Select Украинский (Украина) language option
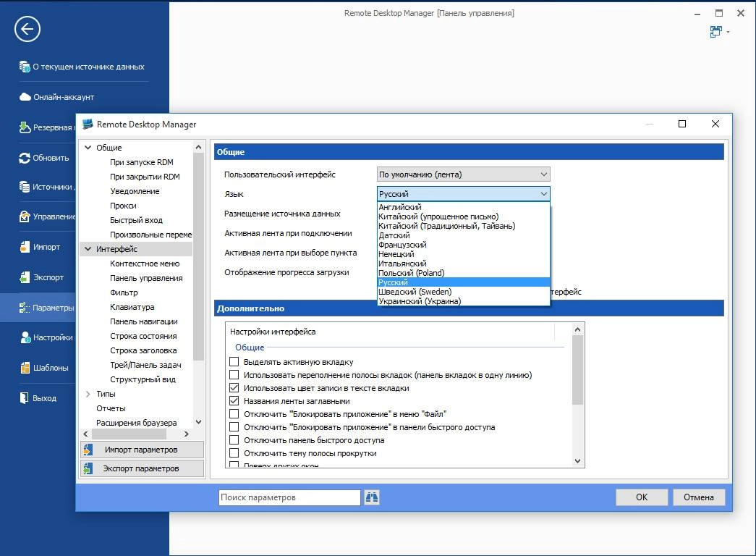The height and width of the screenshot is (556, 756). click(x=463, y=301)
